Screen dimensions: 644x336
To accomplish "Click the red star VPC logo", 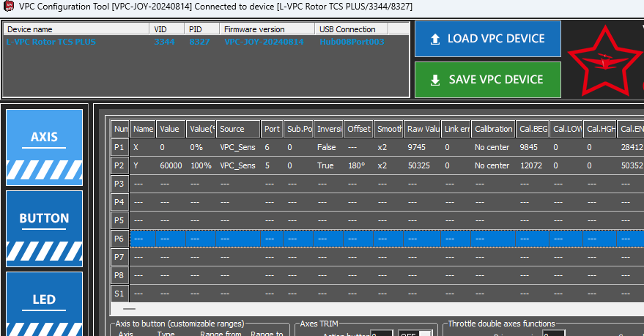I will click(x=604, y=61).
